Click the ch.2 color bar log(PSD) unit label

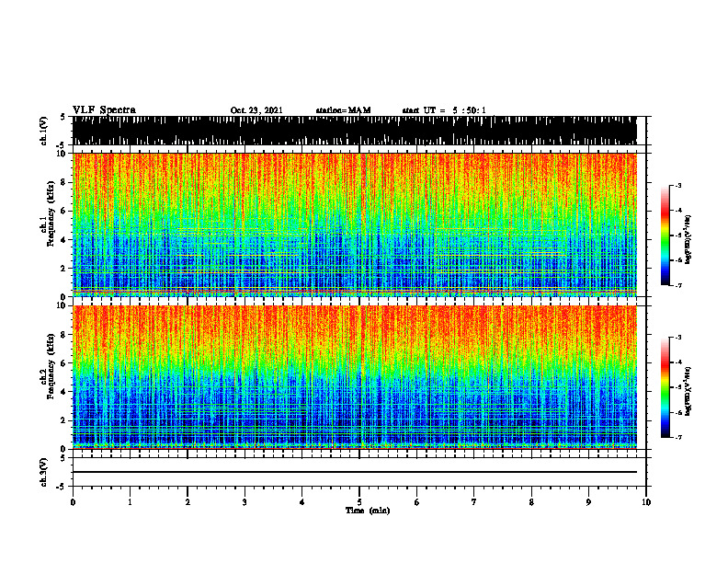(x=688, y=392)
